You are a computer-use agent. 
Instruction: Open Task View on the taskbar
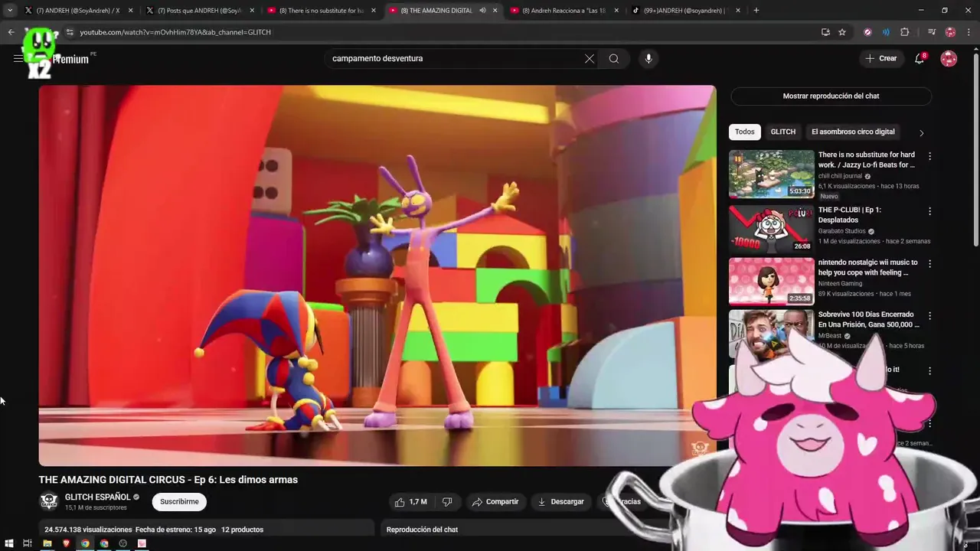click(x=28, y=543)
